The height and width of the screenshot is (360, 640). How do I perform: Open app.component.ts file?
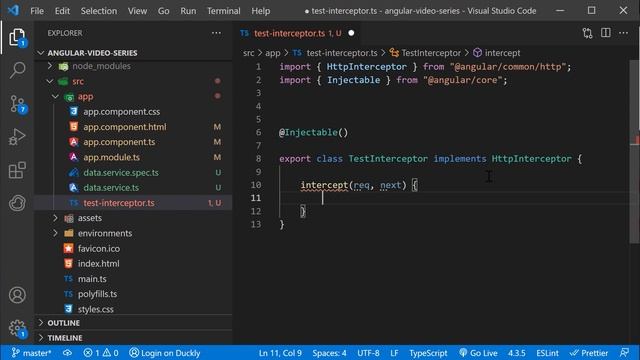[119, 142]
